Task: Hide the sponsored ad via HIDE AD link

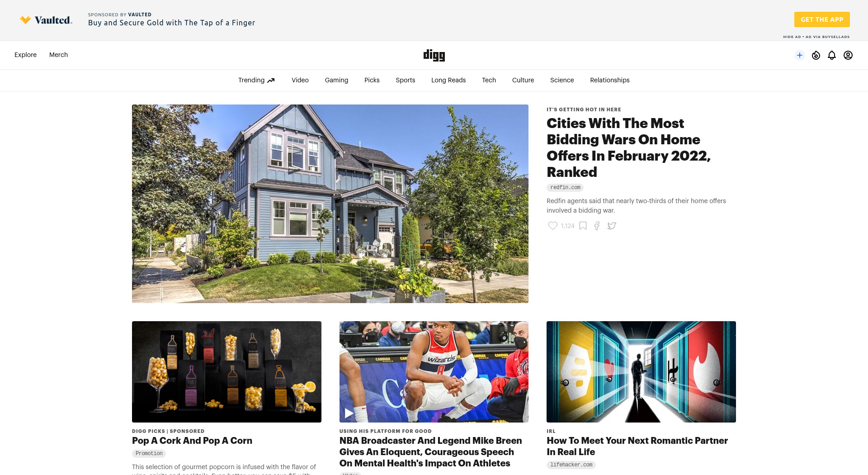Action: click(792, 37)
